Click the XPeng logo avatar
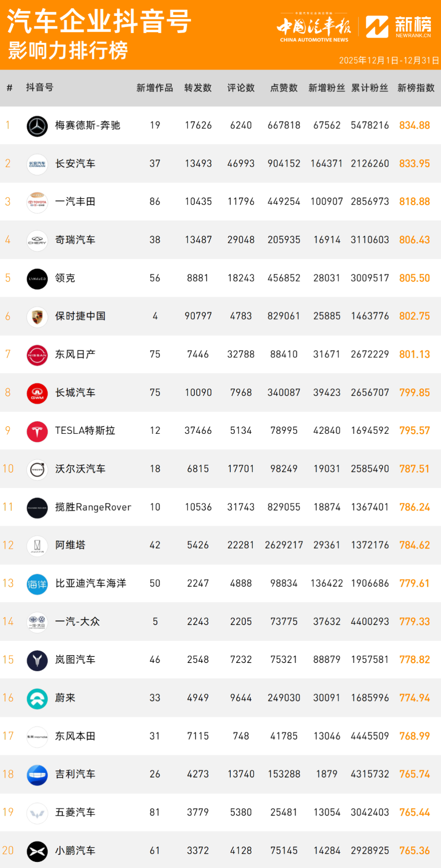 pyautogui.click(x=37, y=851)
